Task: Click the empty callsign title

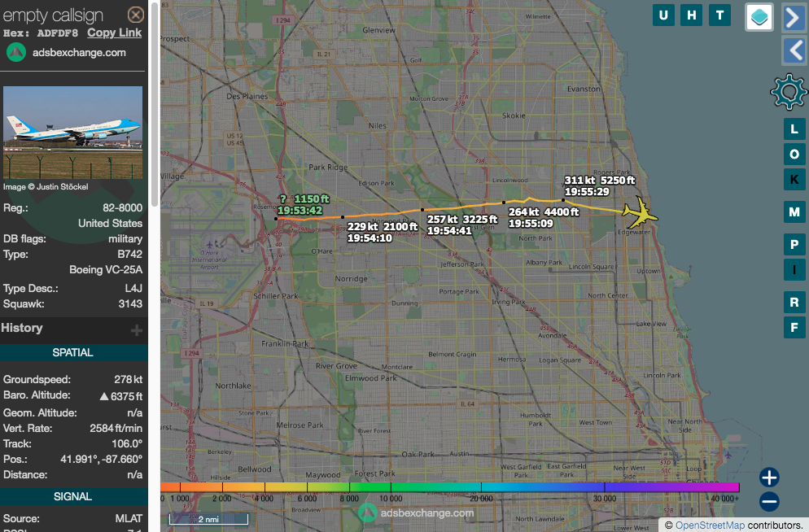Action: [53, 15]
